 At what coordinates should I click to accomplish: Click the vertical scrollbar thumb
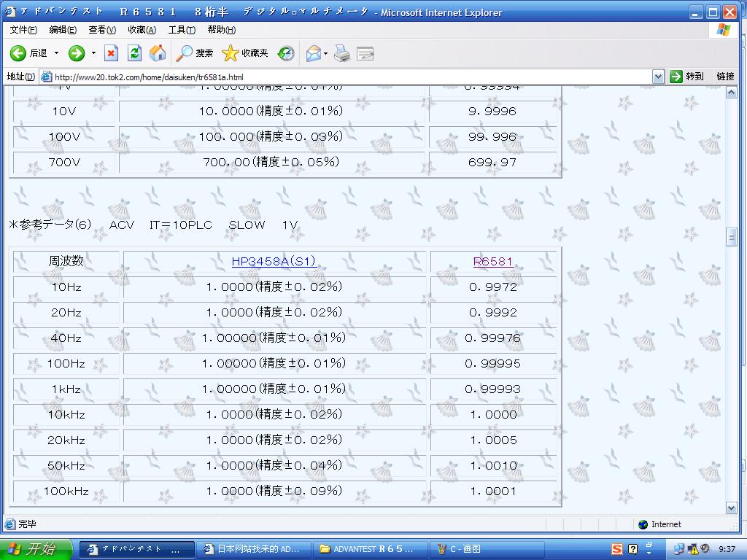point(731,237)
